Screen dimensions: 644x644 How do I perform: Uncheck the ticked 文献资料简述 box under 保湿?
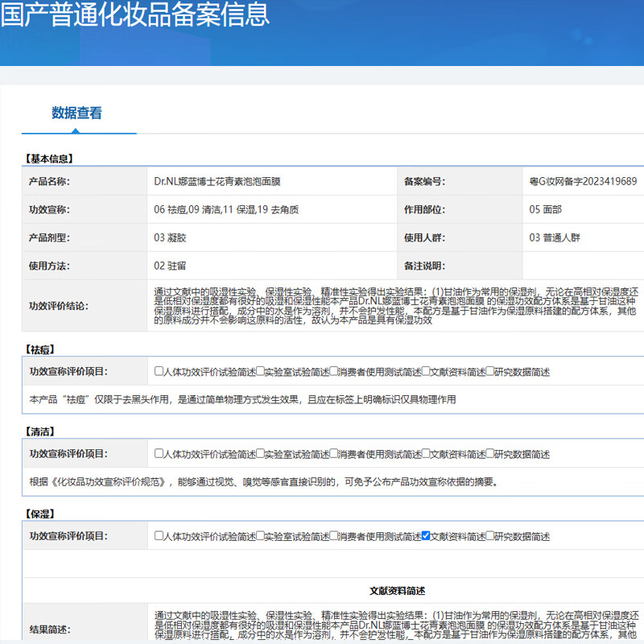click(x=426, y=535)
